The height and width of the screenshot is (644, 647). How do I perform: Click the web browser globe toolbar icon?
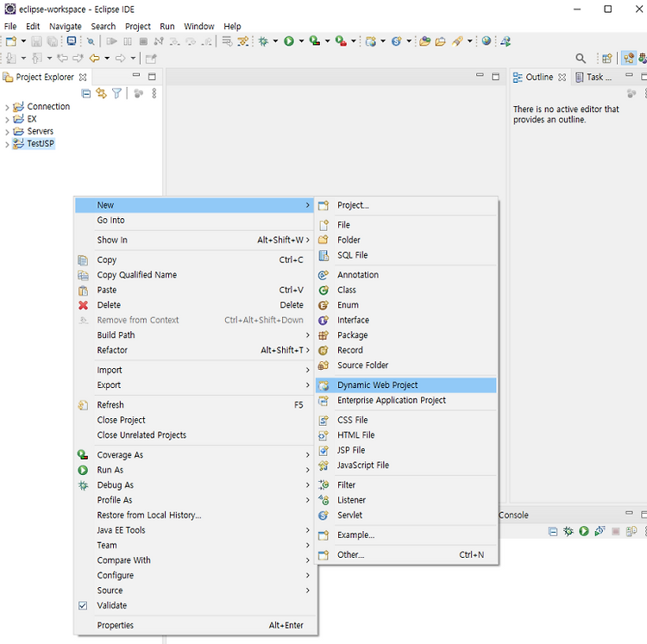[487, 41]
